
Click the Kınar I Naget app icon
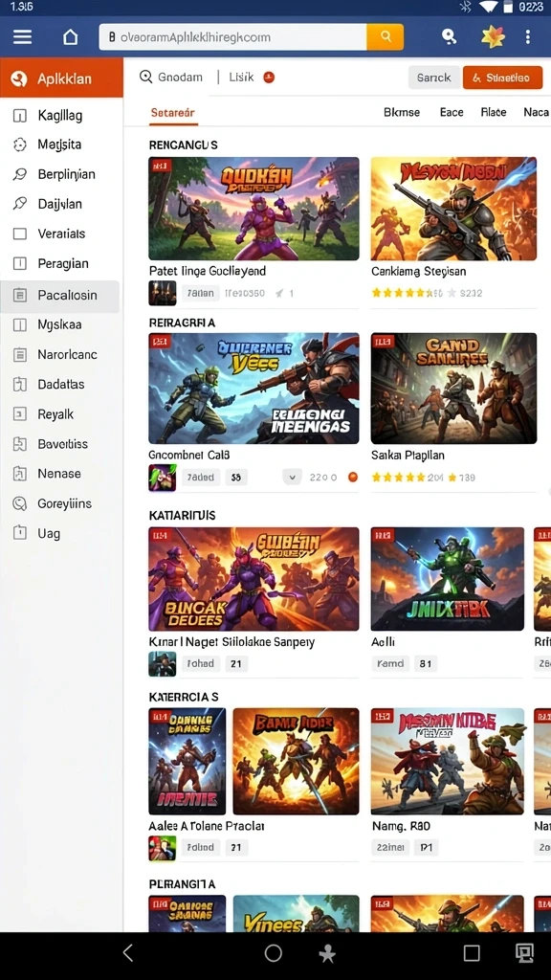pyautogui.click(x=163, y=664)
